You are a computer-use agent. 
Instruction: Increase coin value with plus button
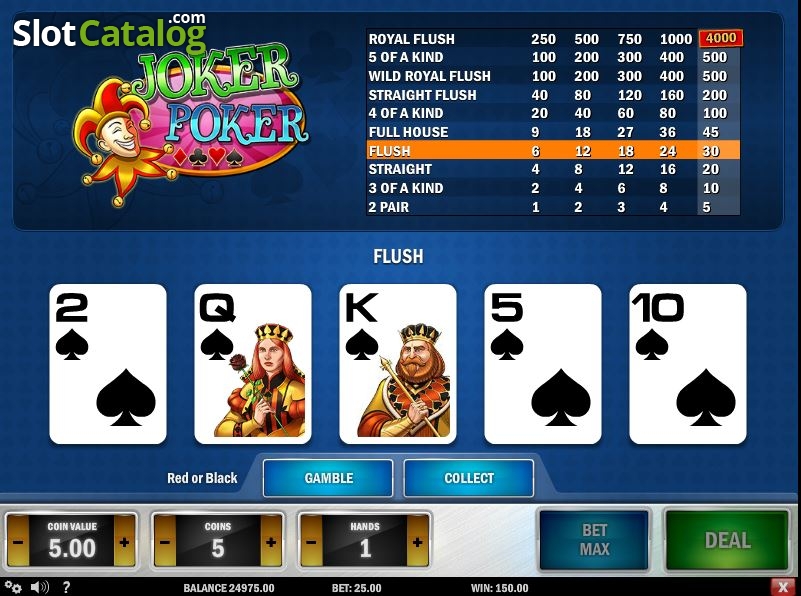coord(125,541)
